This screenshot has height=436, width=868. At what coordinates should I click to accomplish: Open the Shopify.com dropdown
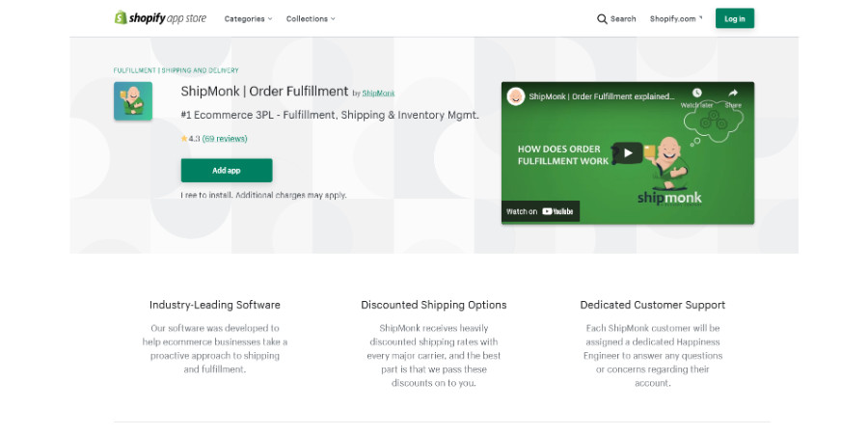[x=676, y=19]
